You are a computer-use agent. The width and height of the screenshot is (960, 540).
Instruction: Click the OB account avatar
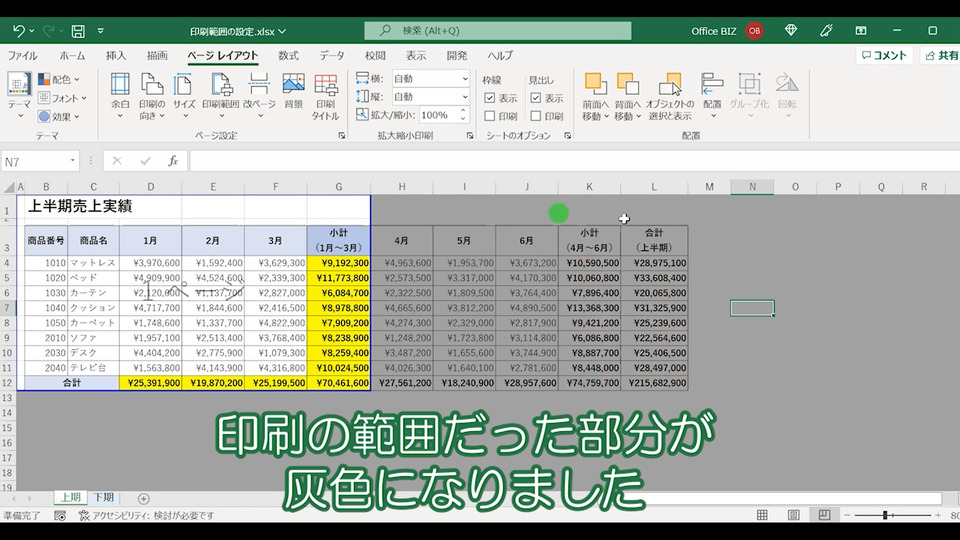tap(754, 31)
